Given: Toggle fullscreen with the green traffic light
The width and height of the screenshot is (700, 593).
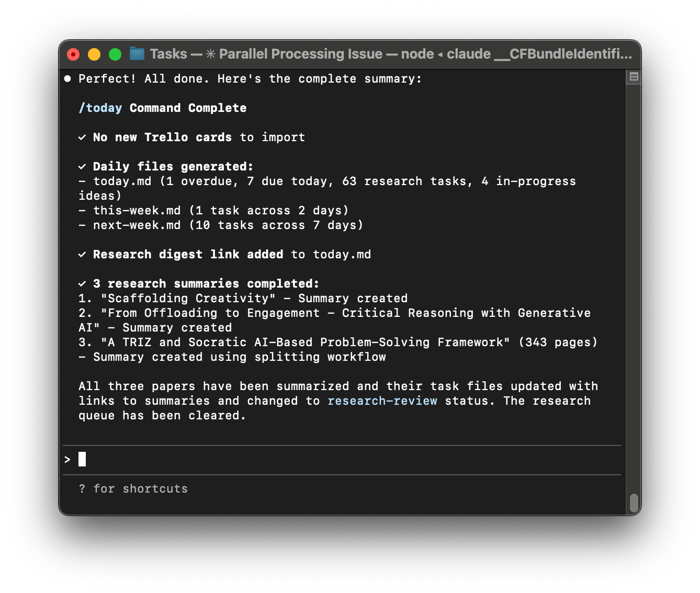Looking at the screenshot, I should point(115,54).
